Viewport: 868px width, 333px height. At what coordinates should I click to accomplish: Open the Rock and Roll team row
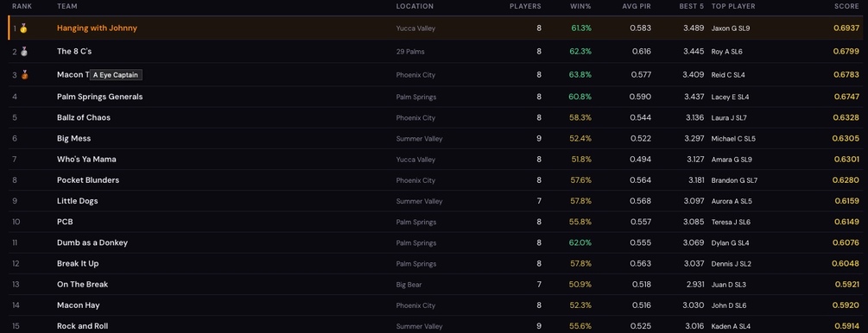434,326
